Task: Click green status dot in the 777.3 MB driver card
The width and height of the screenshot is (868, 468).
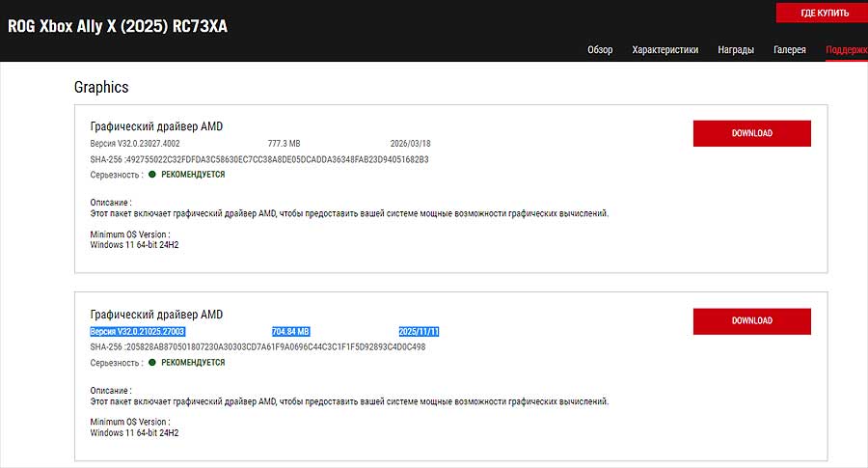Action: coord(152,175)
